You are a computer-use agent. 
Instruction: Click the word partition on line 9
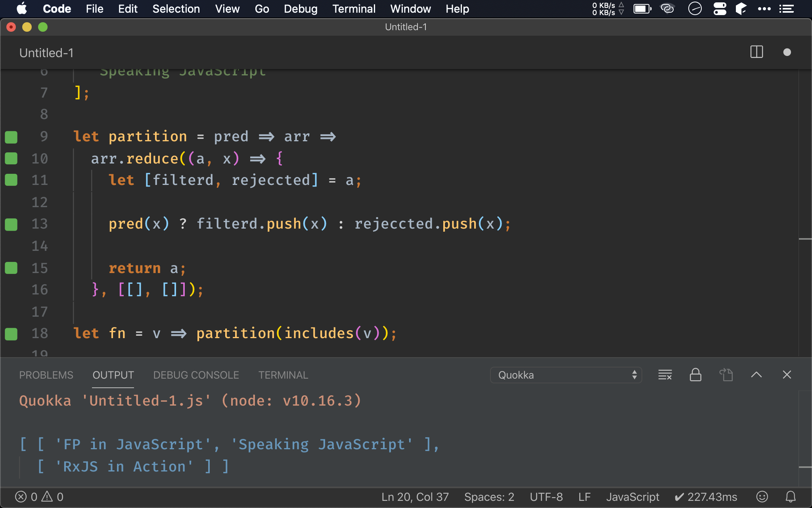pos(147,137)
